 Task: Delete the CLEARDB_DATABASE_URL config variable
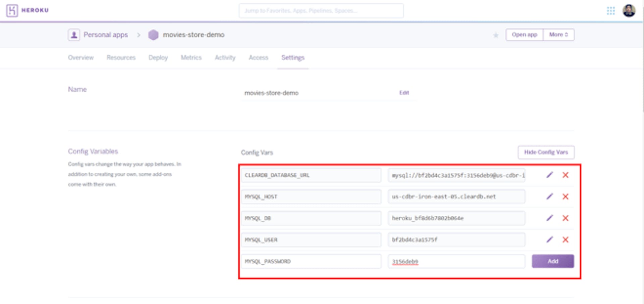coord(566,175)
